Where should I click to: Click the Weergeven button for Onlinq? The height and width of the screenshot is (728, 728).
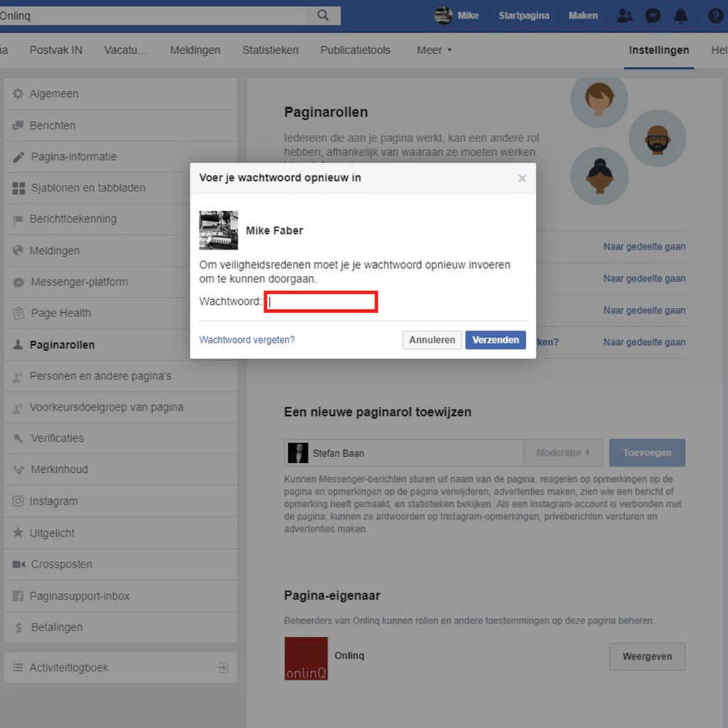point(647,656)
